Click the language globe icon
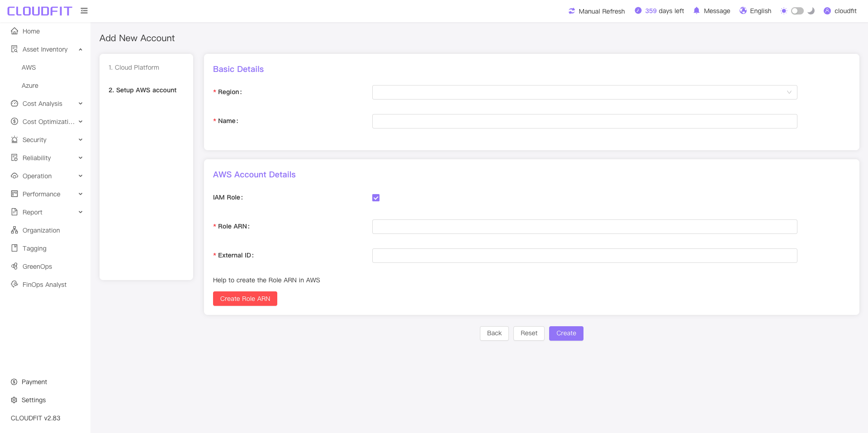The height and width of the screenshot is (433, 868). [743, 11]
